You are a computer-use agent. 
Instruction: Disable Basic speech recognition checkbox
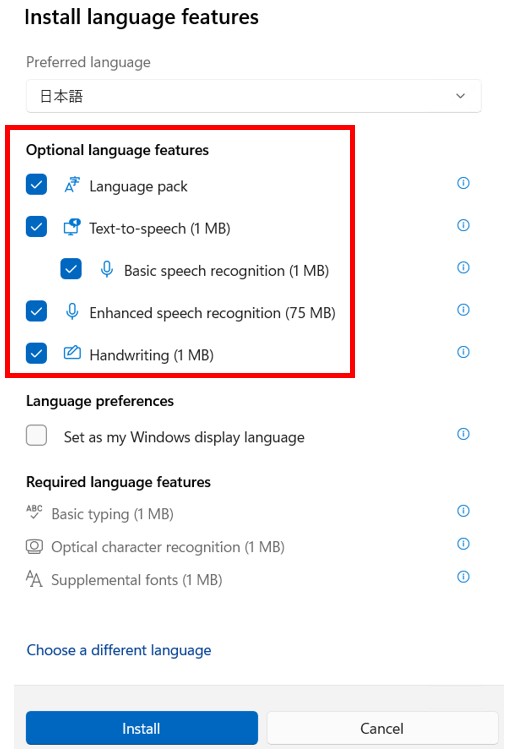(x=71, y=269)
